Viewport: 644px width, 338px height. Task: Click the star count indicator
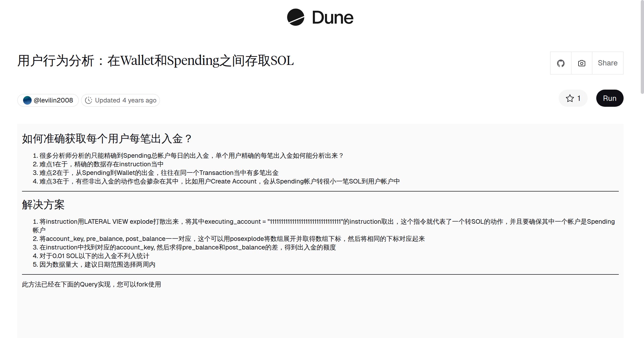tap(579, 98)
